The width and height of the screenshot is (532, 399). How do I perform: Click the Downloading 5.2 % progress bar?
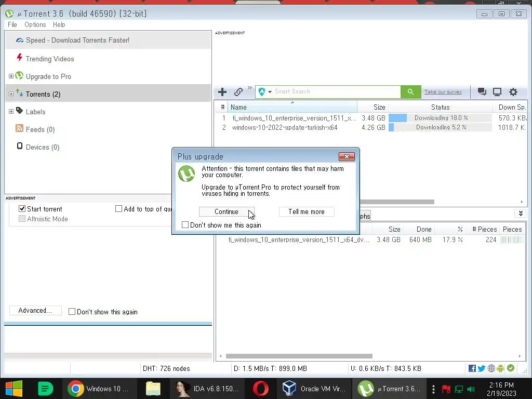(440, 128)
